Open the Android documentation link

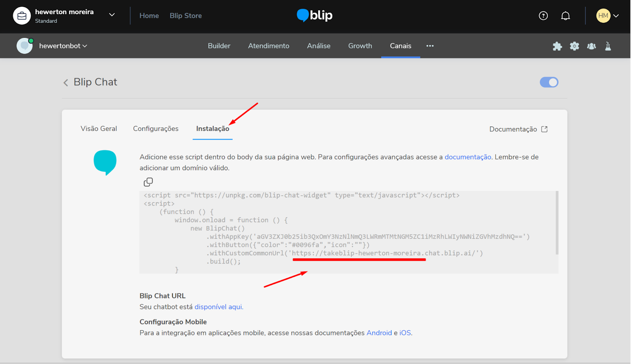point(379,333)
